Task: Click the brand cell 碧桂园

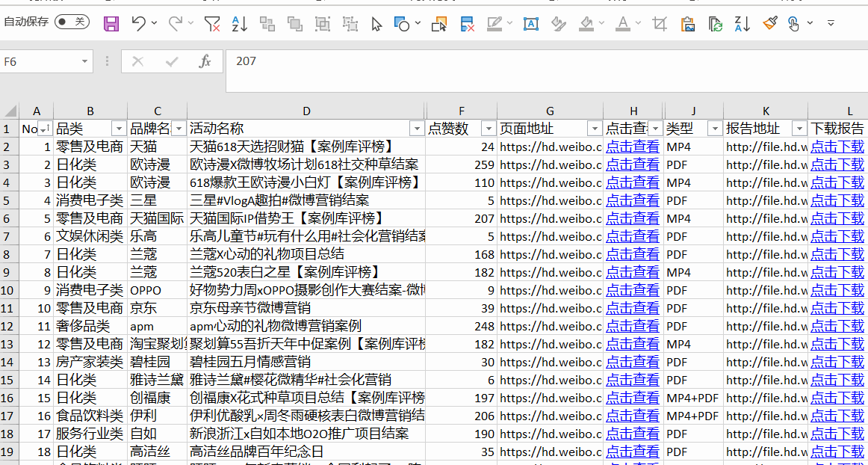Action: [x=157, y=362]
